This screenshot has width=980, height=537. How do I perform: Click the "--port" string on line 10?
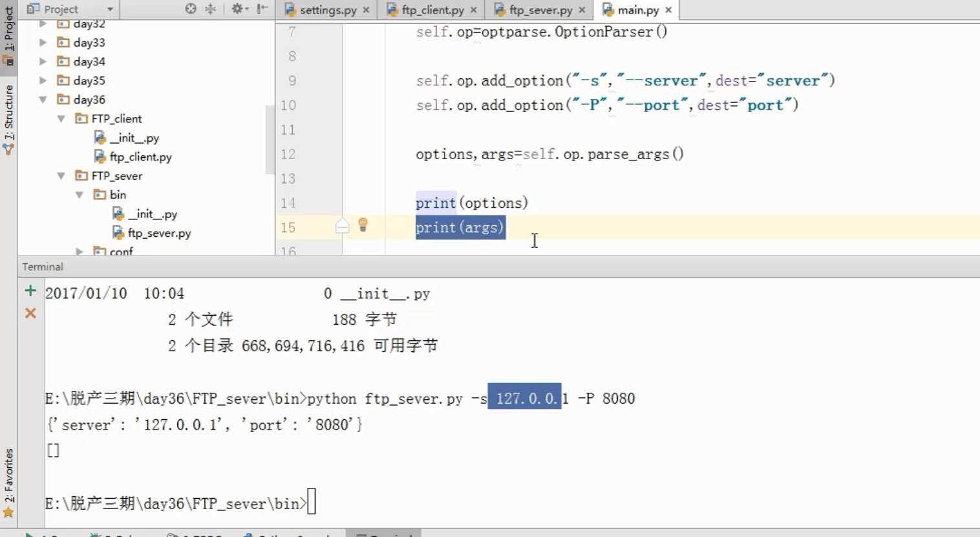tap(652, 105)
